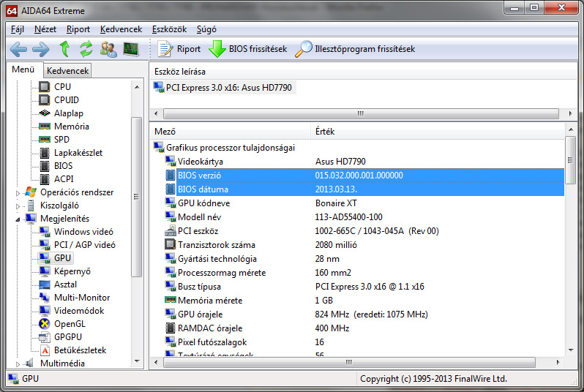Switch to the Menü tab
584x392 pixels.
click(23, 69)
